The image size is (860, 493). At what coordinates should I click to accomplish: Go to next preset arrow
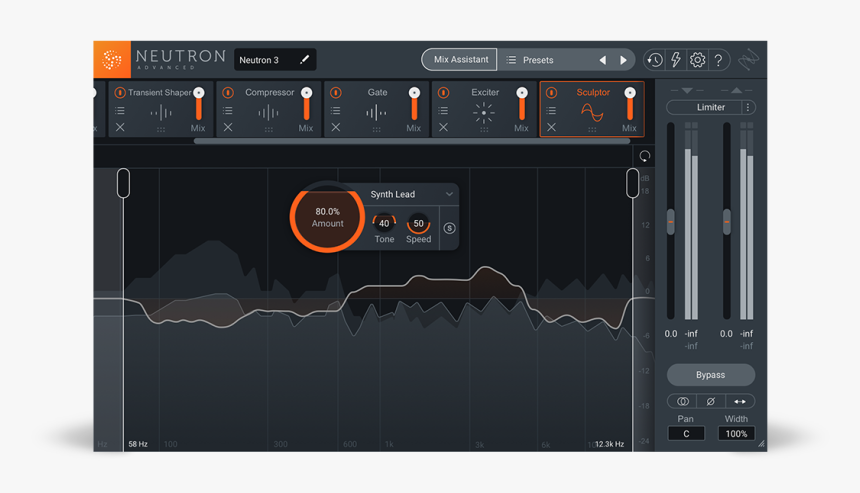pyautogui.click(x=623, y=60)
